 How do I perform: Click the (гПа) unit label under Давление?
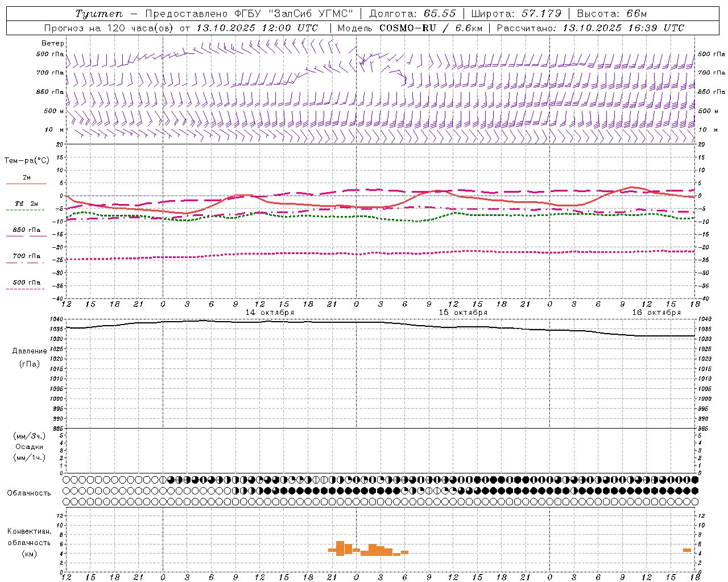click(x=30, y=364)
